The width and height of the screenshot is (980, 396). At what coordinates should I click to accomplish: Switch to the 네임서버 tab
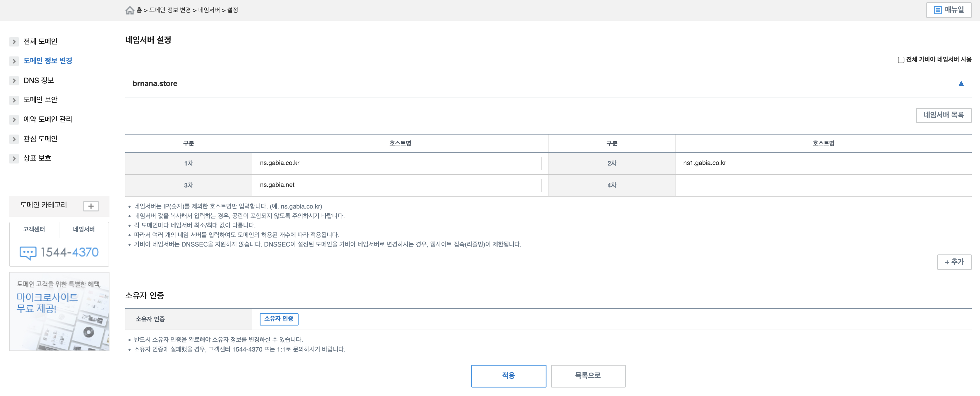pos(84,230)
